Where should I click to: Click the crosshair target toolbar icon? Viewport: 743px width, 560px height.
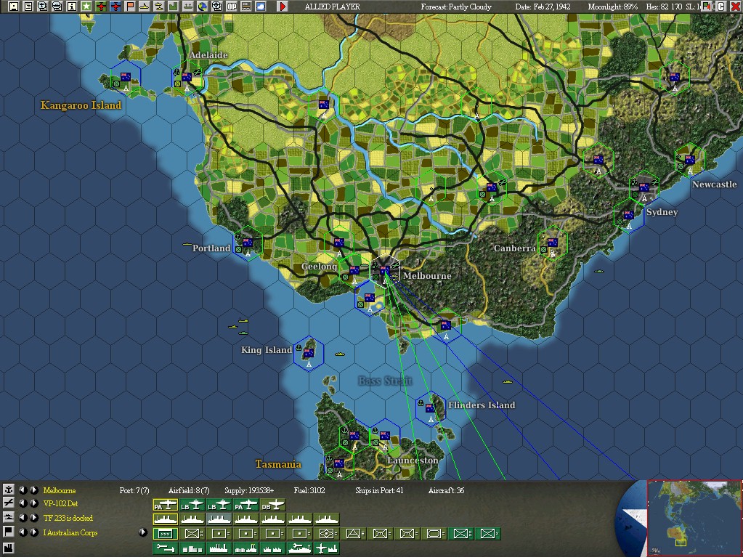[216, 7]
